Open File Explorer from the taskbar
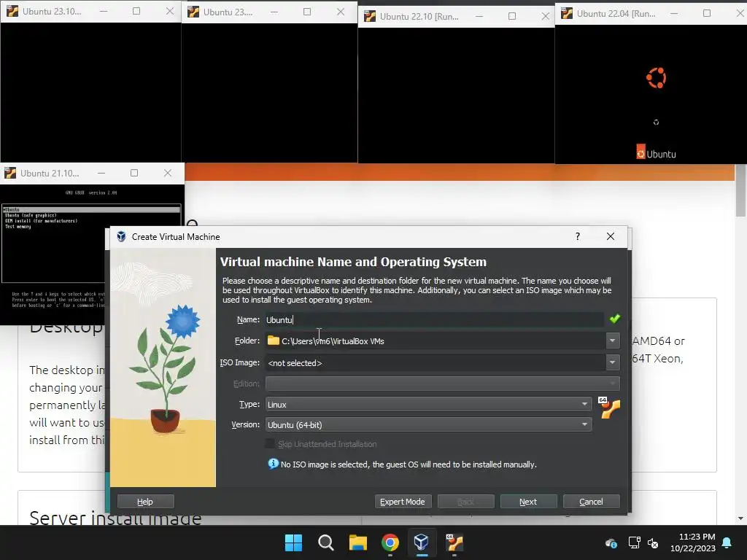Viewport: 747px width, 560px height. [357, 542]
